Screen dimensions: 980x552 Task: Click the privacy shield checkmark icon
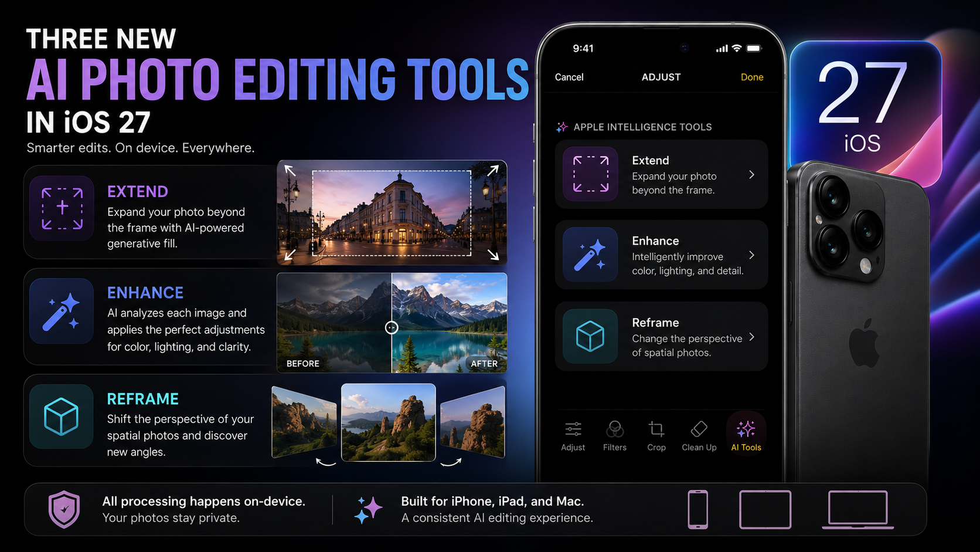64,509
